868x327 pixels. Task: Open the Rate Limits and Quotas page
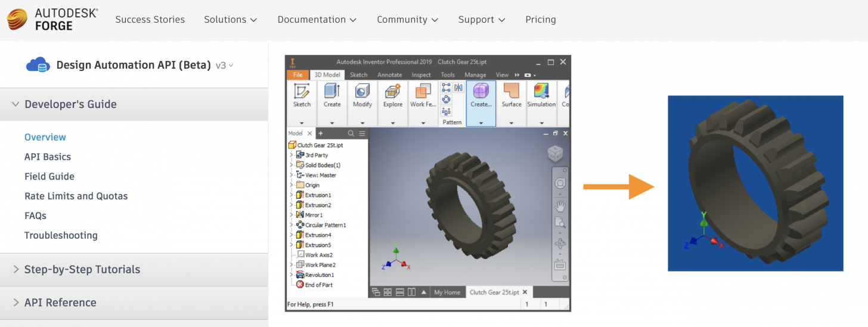[x=76, y=196]
